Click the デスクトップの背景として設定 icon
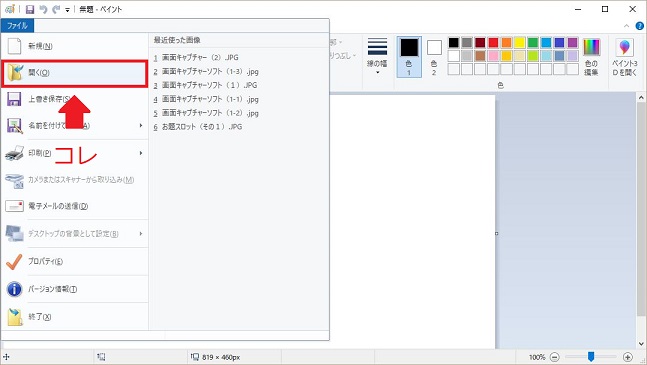 [14, 233]
